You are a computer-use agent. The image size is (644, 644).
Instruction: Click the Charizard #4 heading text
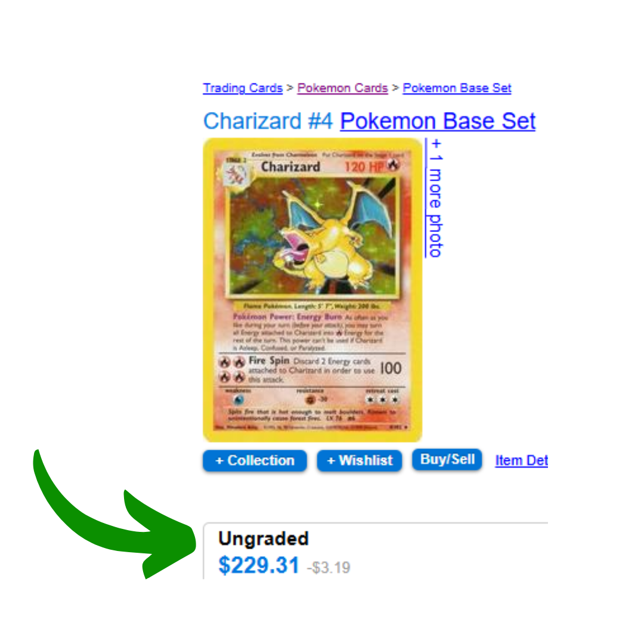(268, 120)
